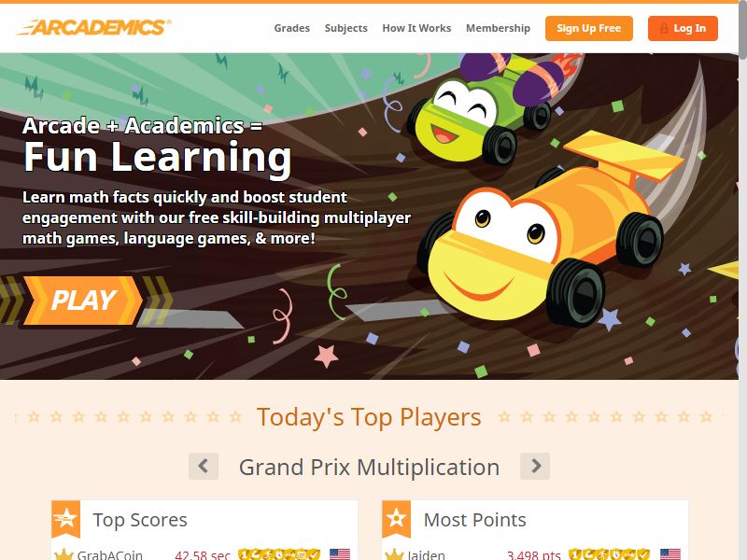Open the Grades menu
This screenshot has width=747, height=560.
(x=291, y=28)
